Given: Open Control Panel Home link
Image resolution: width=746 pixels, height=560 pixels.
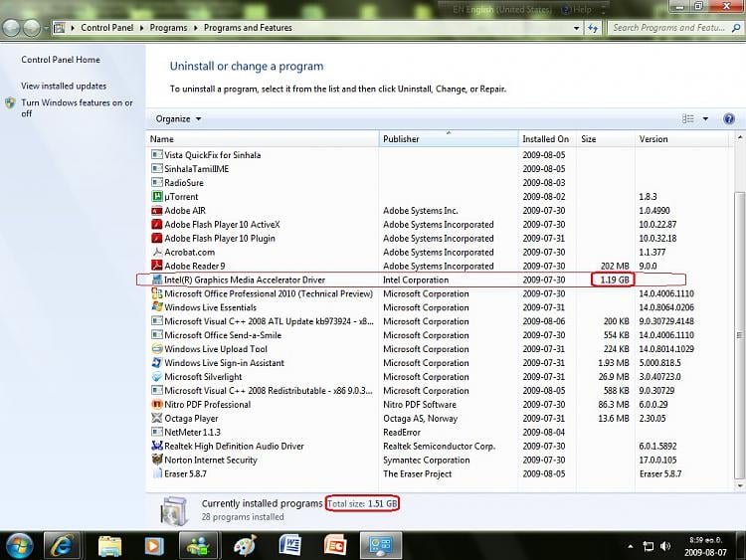Looking at the screenshot, I should click(61, 60).
